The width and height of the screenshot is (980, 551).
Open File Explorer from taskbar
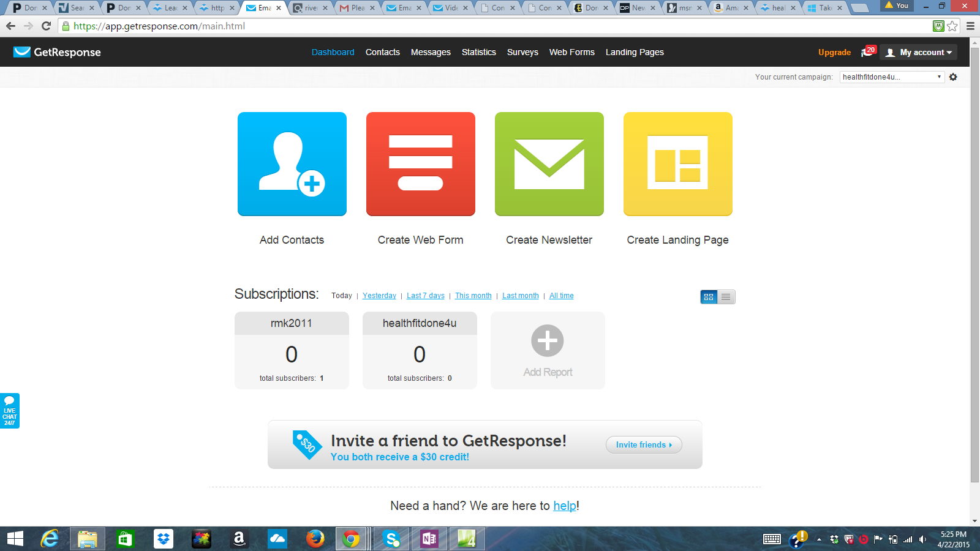pos(88,539)
